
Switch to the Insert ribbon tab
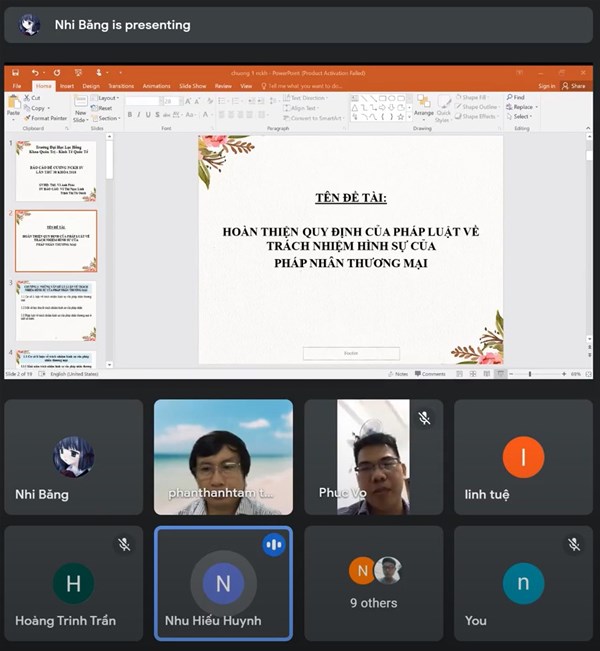66,86
